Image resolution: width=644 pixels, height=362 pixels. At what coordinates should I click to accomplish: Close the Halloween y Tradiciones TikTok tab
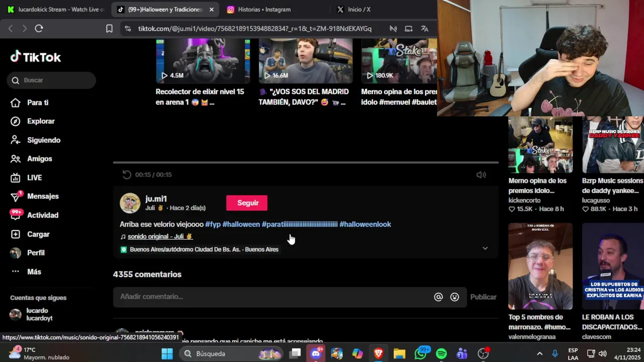pyautogui.click(x=211, y=10)
